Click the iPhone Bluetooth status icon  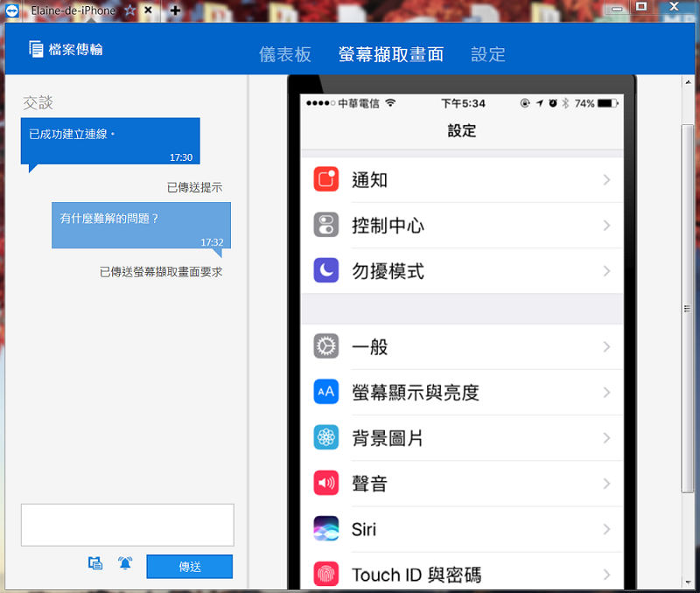click(565, 103)
